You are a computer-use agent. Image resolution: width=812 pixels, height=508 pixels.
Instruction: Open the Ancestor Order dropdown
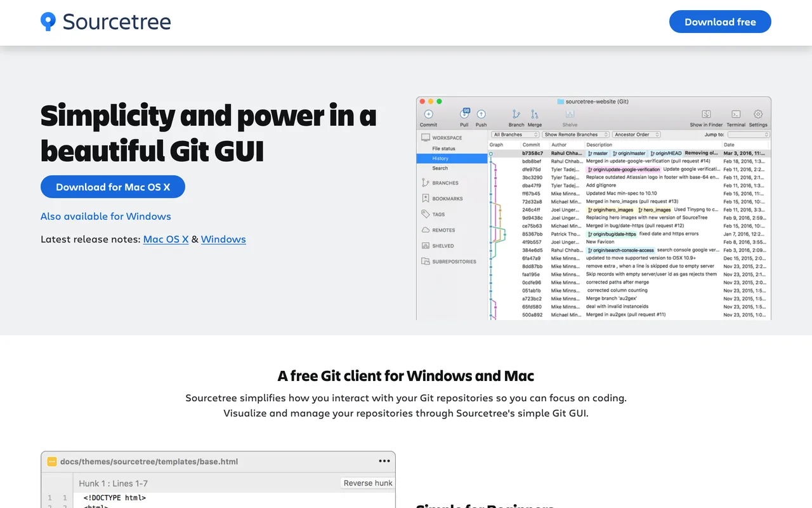click(636, 135)
